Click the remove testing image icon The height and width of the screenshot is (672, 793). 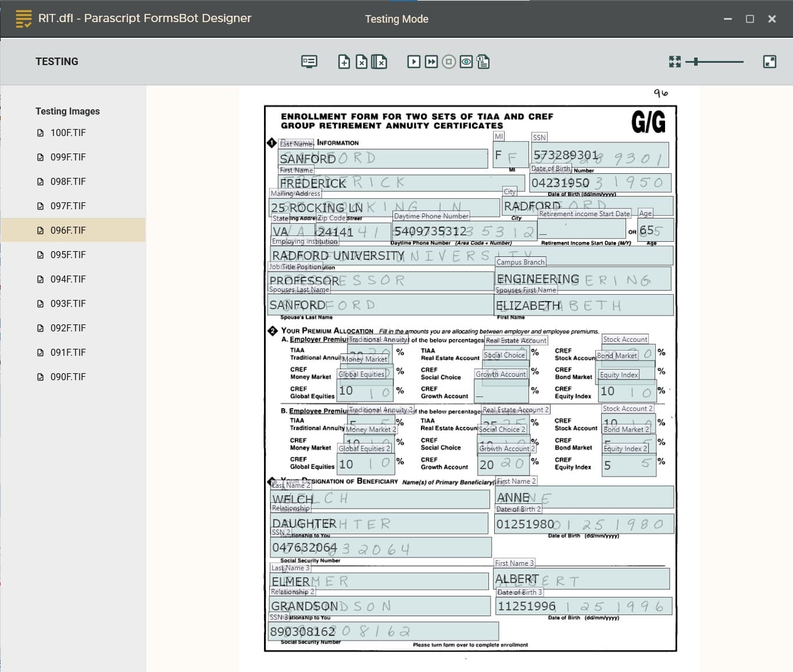coord(362,62)
